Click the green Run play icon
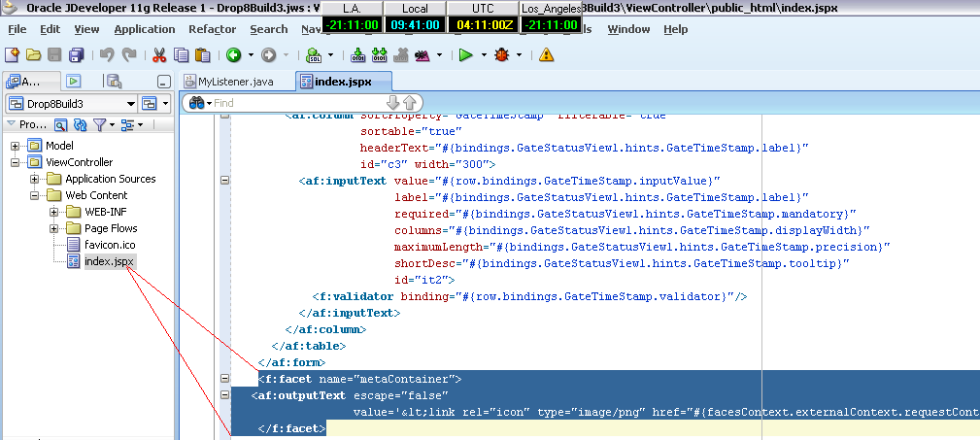The height and width of the screenshot is (440, 980). coord(466,54)
